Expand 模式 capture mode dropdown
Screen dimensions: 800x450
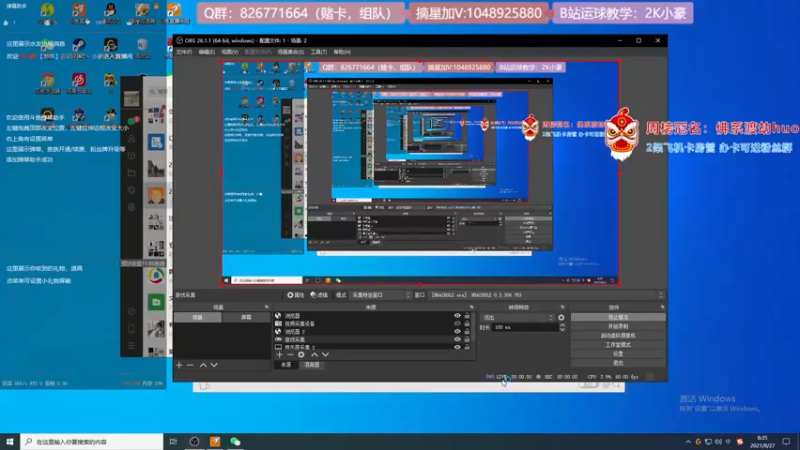tap(380, 295)
